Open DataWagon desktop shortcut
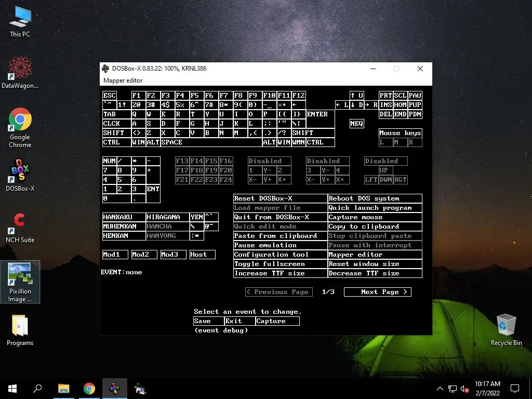The height and width of the screenshot is (399, 532). [x=20, y=73]
